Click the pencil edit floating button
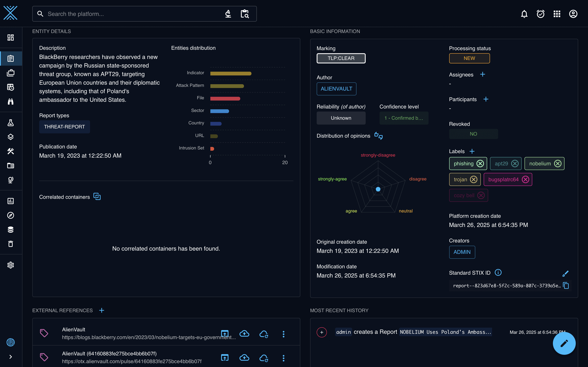Viewport: 588px width, 367px height. click(x=564, y=343)
